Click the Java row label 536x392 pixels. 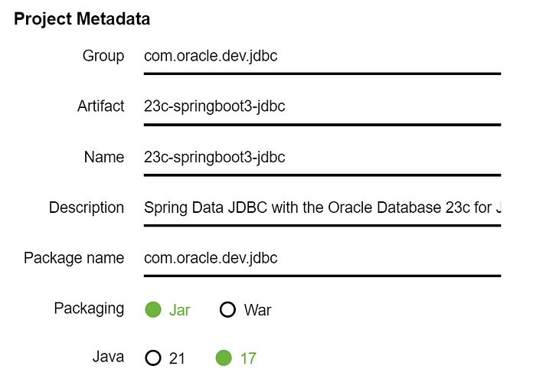point(108,357)
